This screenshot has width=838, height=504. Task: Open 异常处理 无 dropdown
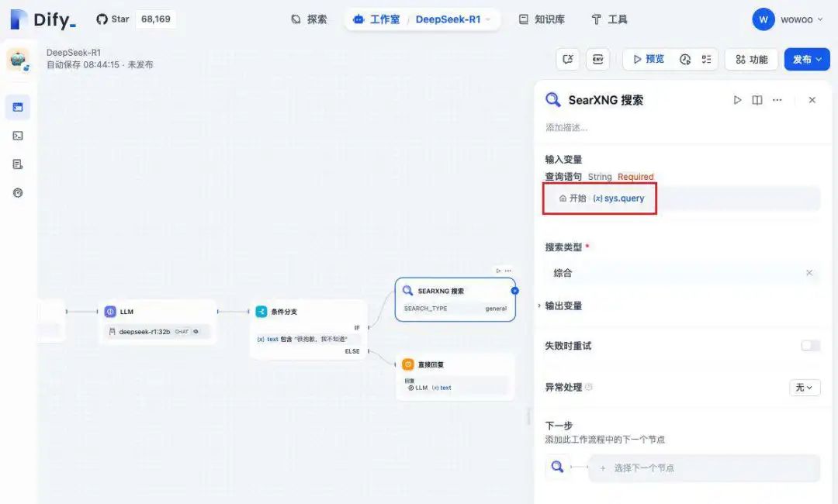(805, 387)
